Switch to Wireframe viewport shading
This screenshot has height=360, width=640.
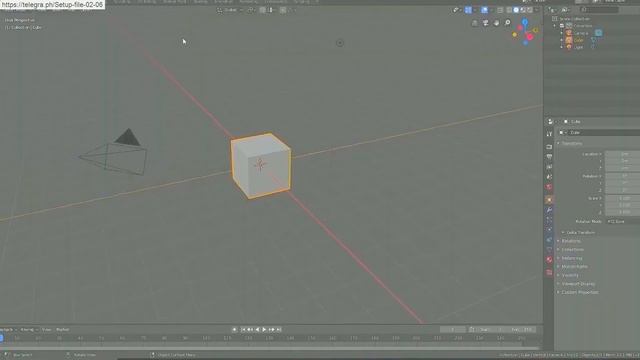(509, 10)
